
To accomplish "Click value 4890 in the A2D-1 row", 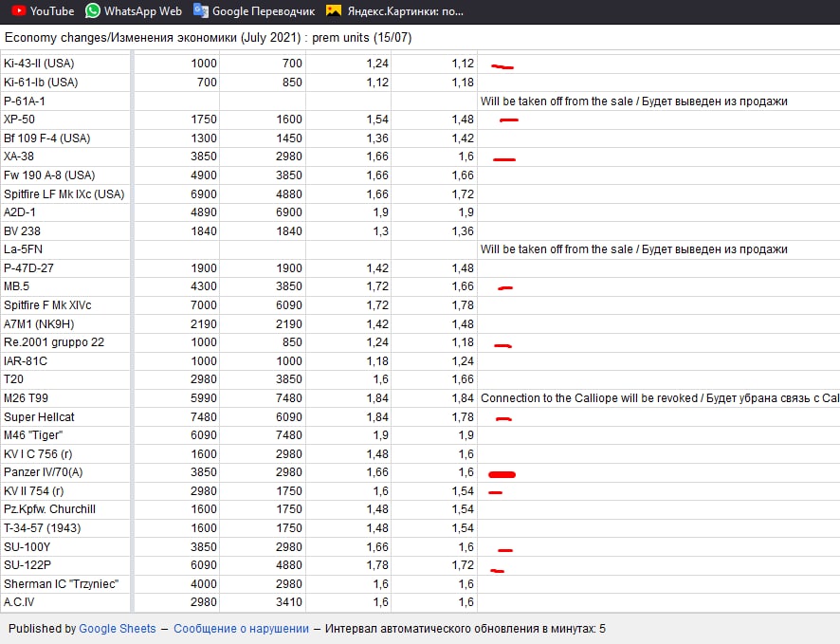I will coord(204,212).
